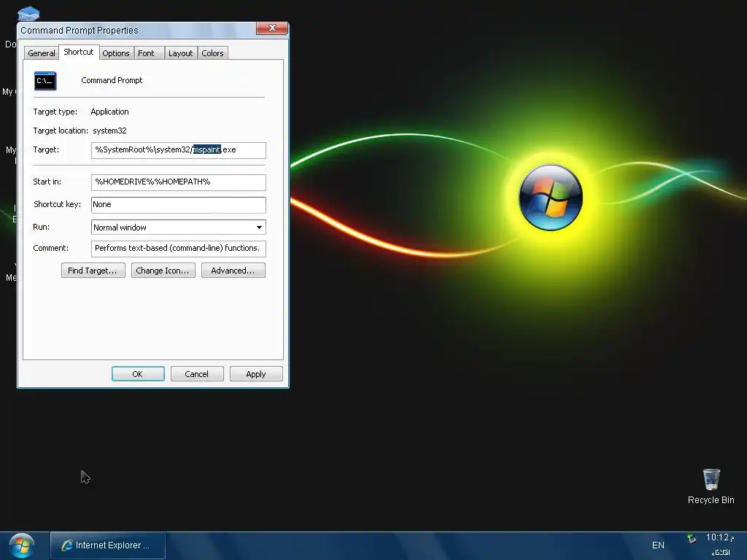747x560 pixels.
Task: Click the system tray network icon
Action: tap(692, 539)
